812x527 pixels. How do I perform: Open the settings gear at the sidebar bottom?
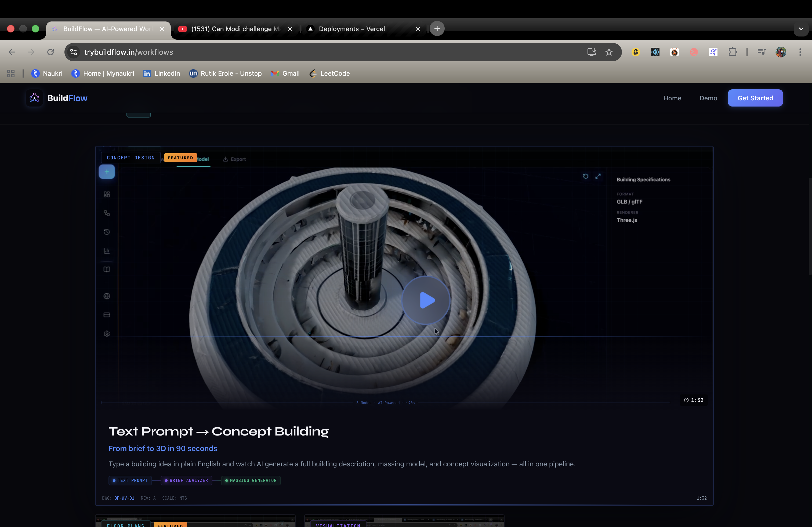[x=106, y=333]
